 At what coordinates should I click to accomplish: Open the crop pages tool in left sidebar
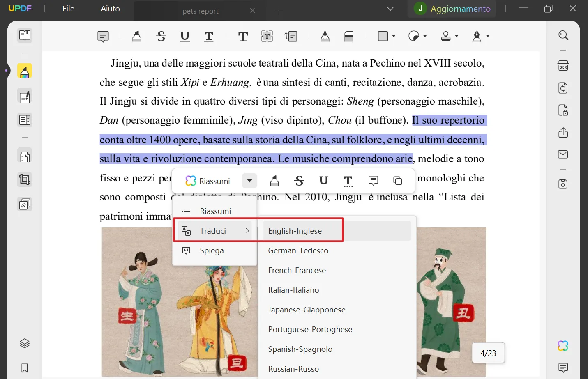click(x=25, y=179)
